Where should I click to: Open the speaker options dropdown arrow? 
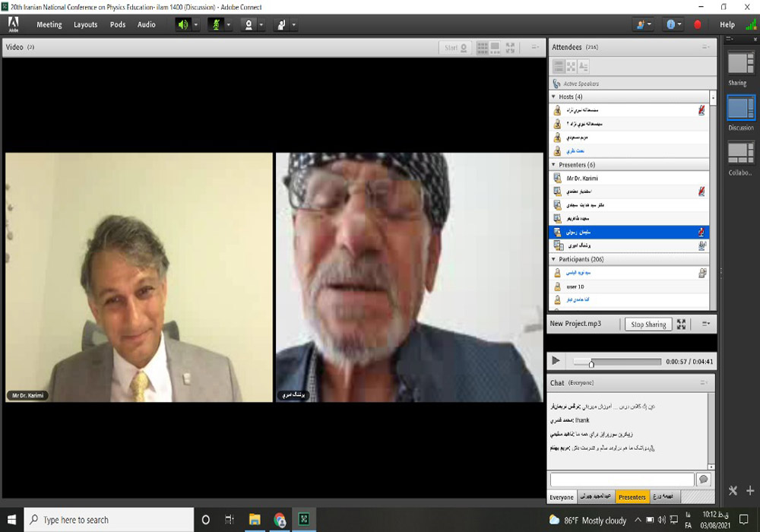tap(196, 24)
